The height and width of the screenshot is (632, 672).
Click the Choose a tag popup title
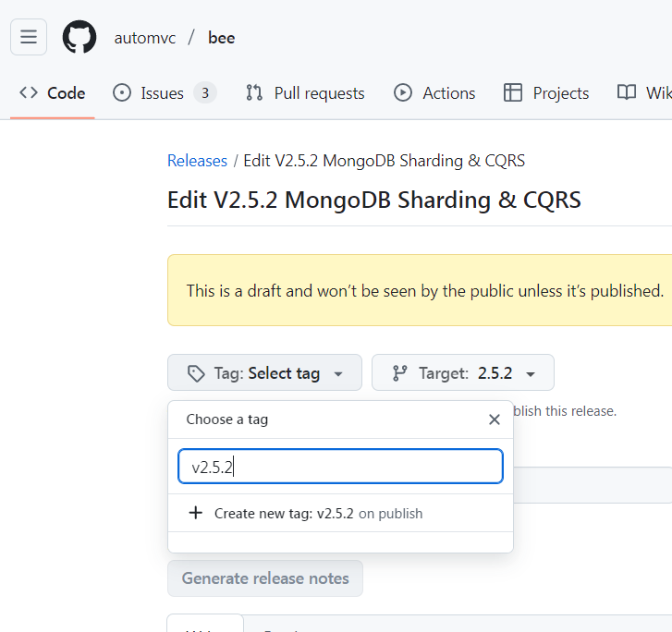[x=227, y=419]
